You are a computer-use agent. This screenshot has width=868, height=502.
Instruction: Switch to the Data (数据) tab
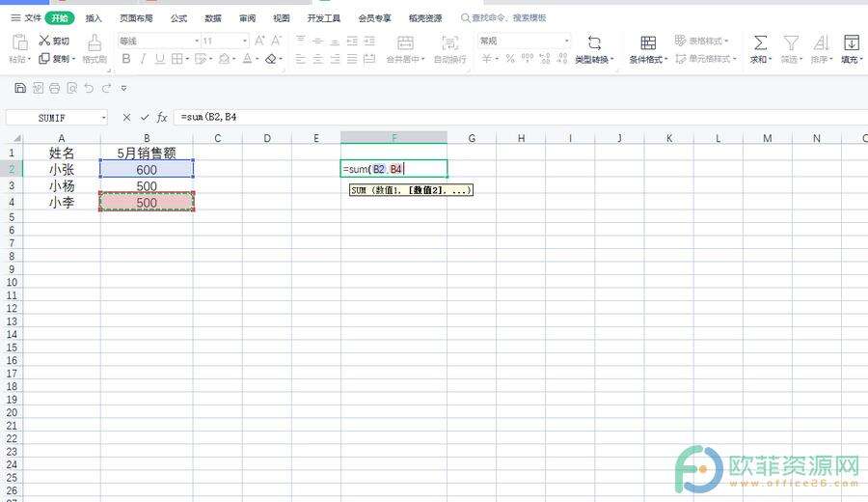coord(213,17)
